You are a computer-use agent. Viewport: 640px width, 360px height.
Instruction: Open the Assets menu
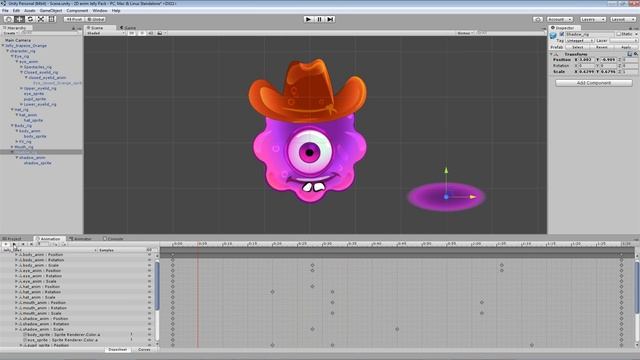(x=30, y=11)
